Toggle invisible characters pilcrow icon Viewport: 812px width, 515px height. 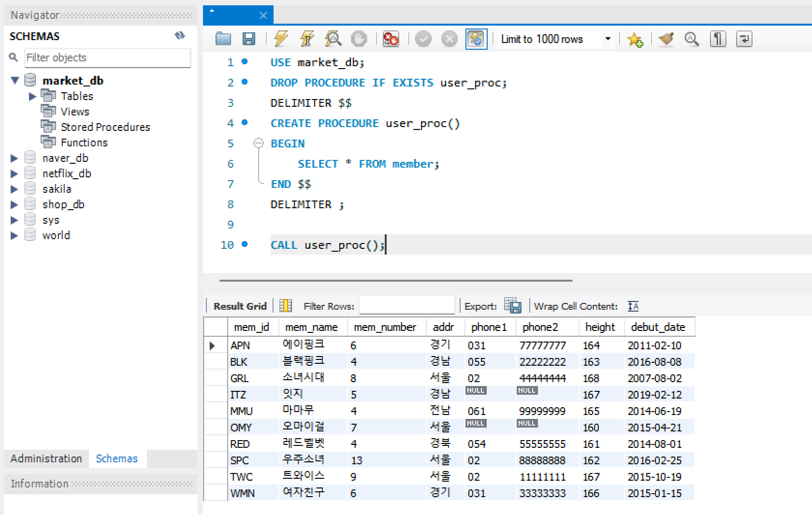[718, 39]
